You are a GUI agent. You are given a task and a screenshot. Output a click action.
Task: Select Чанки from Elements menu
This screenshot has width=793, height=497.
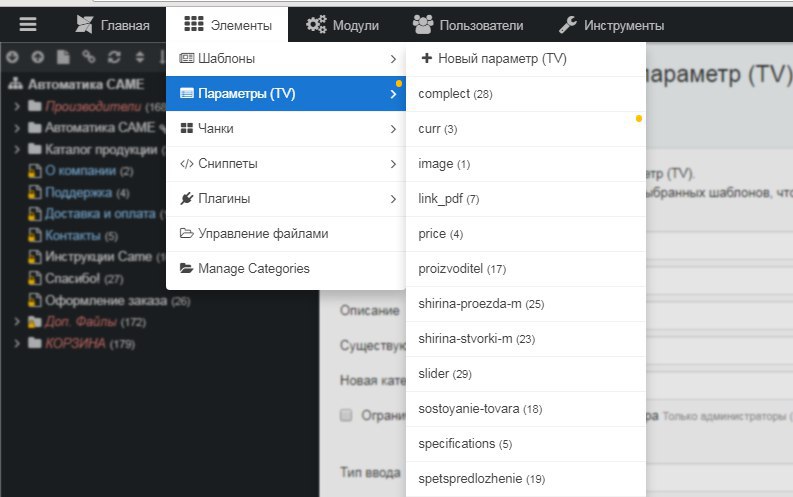click(x=215, y=129)
